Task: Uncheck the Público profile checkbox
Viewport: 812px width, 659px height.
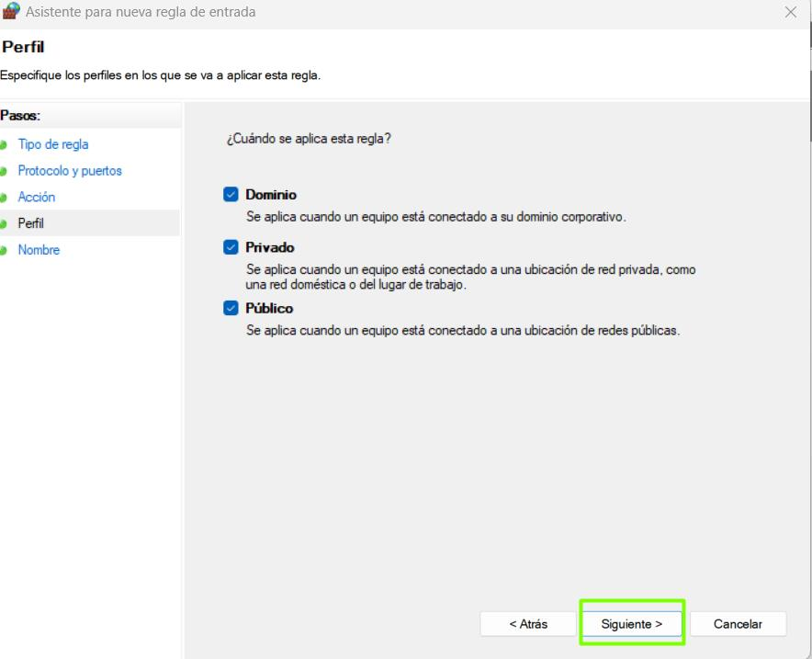Action: (x=231, y=308)
